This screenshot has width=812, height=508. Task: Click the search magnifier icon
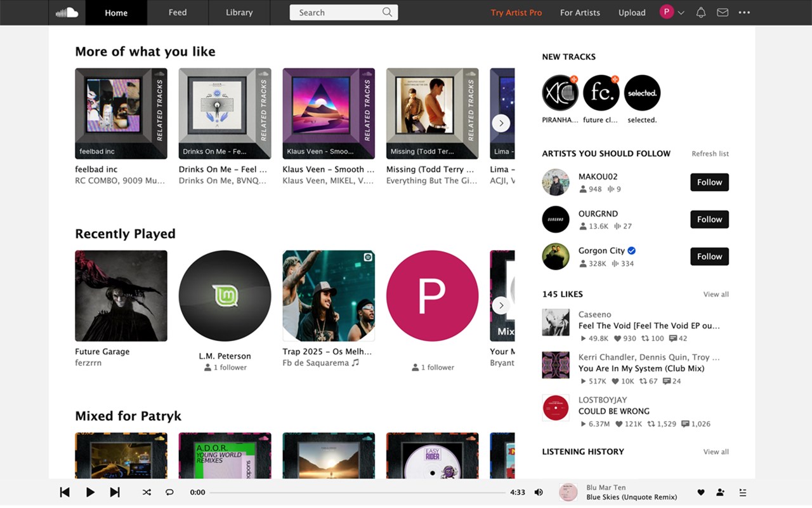tap(387, 12)
